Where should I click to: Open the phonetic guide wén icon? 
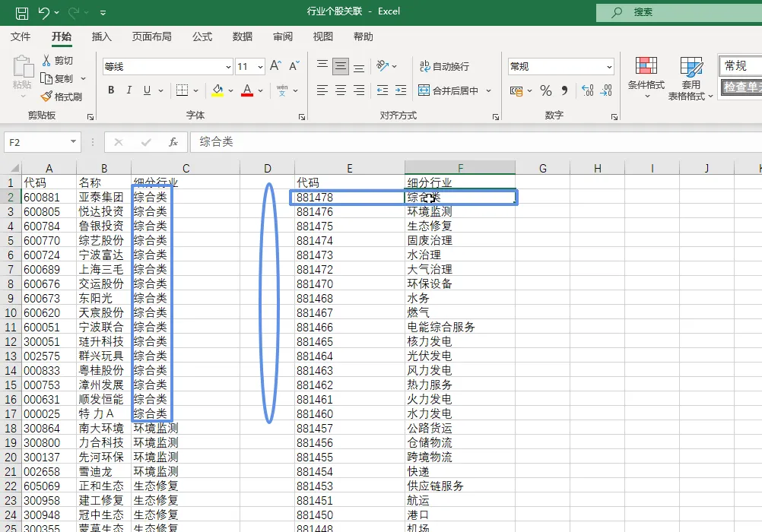(x=282, y=90)
